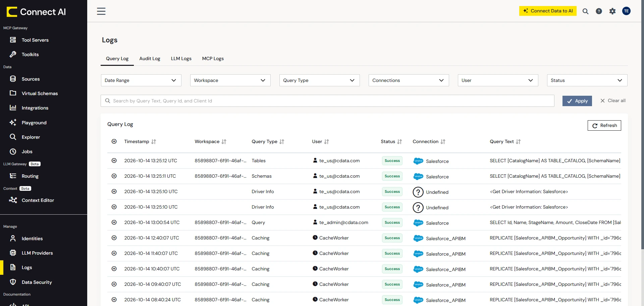
Task: Open the Connections filter dropdown
Action: 409,80
